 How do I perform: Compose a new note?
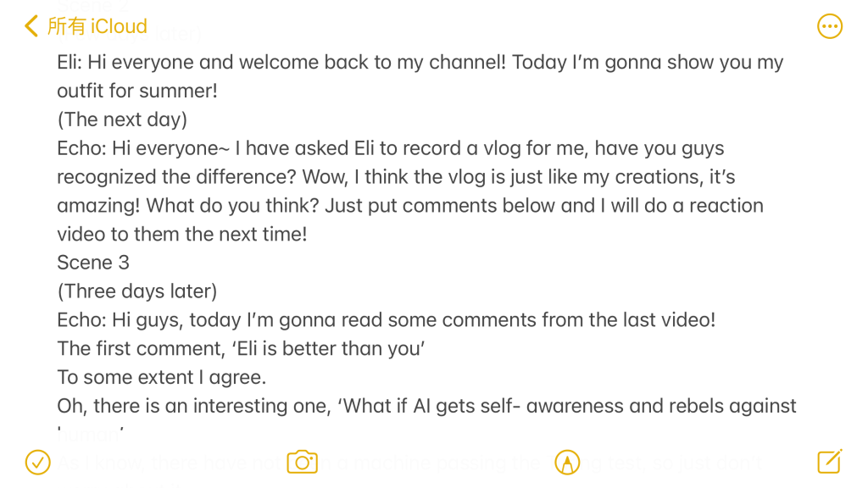coord(829,462)
